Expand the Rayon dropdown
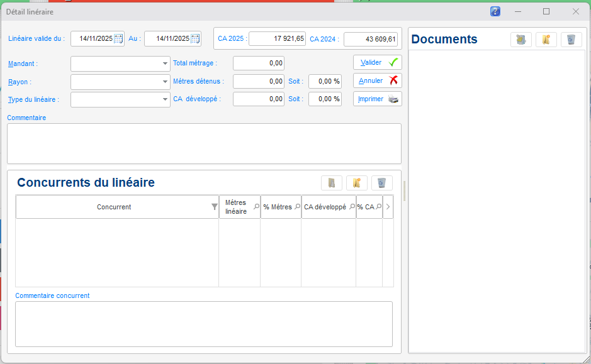This screenshot has width=591, height=364. 166,82
